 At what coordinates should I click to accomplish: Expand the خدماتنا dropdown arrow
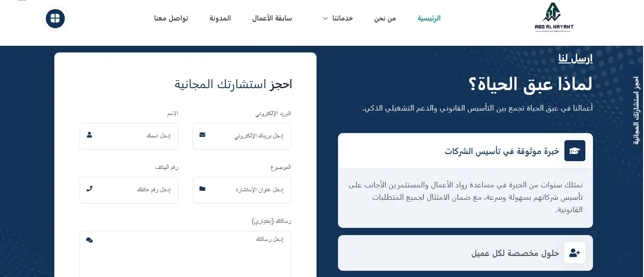325,19
